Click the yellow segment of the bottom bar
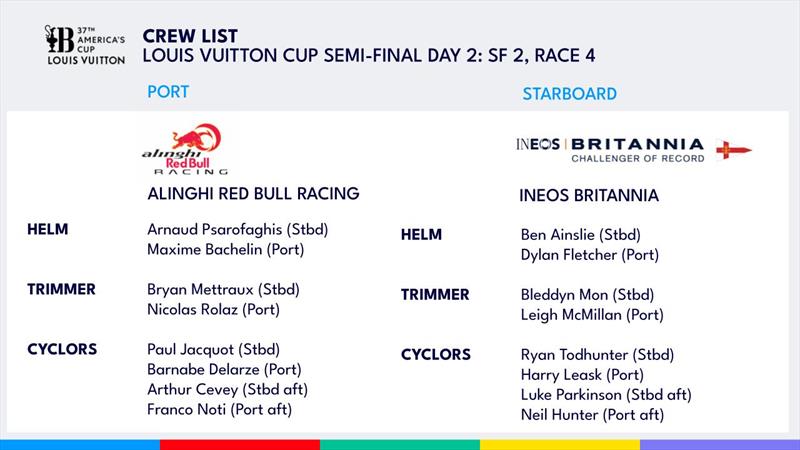The width and height of the screenshot is (800, 450). click(560, 445)
